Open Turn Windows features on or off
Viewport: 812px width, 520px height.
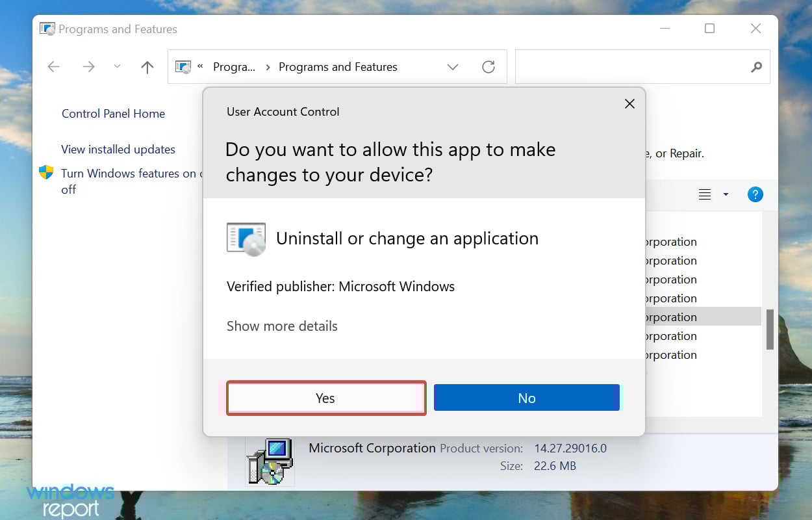click(x=132, y=181)
